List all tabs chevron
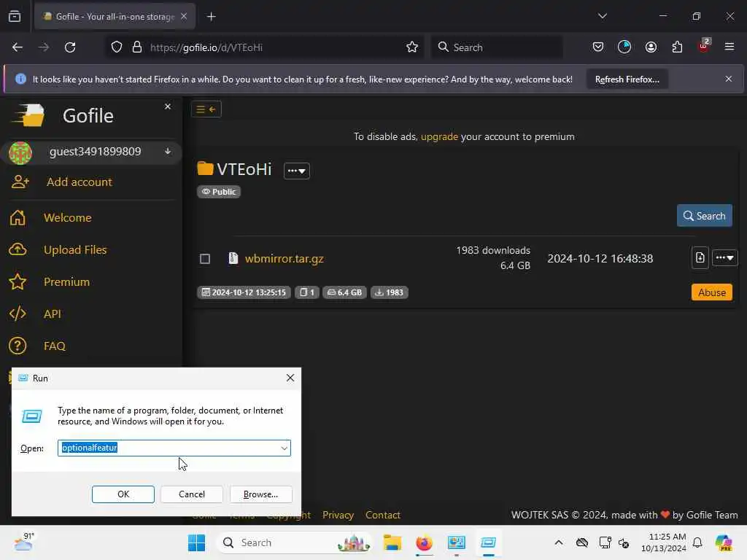 [x=602, y=16]
